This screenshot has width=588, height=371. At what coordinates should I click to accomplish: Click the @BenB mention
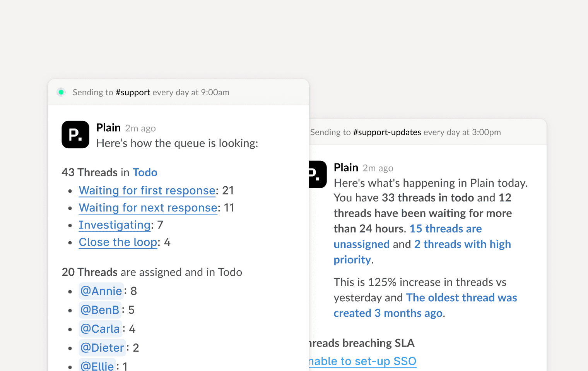pyautogui.click(x=100, y=310)
